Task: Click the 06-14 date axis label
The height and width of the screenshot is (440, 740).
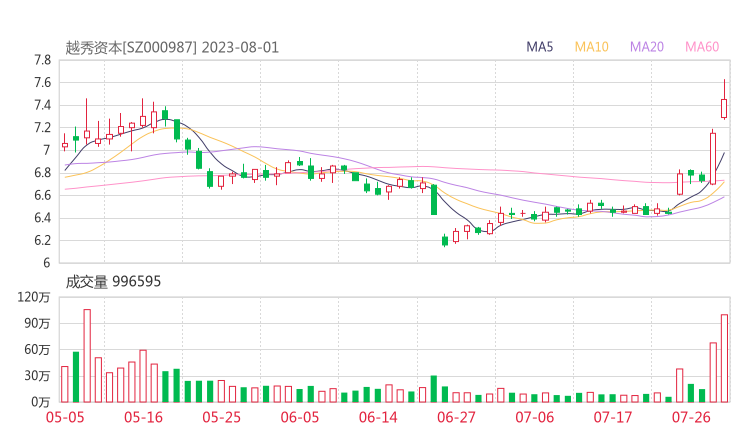Action: tap(378, 417)
